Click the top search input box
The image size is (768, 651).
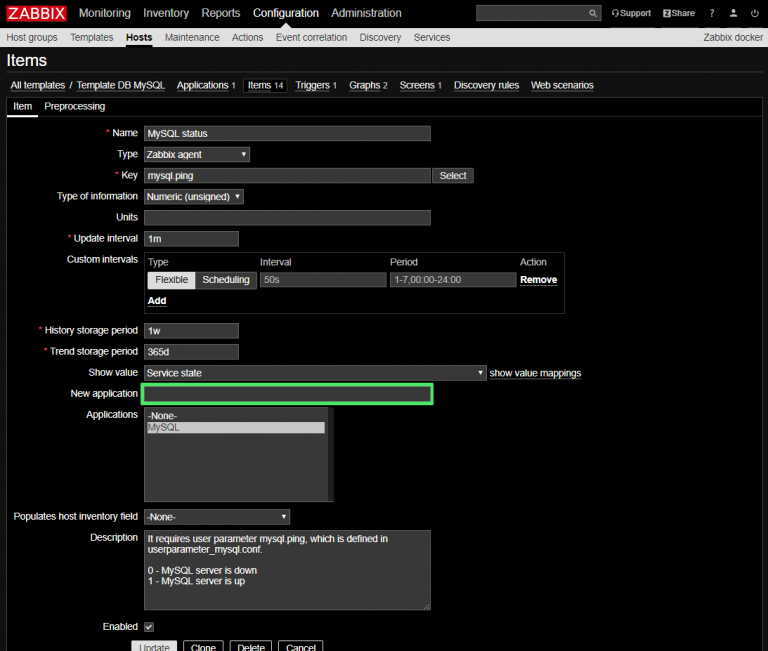(533, 13)
